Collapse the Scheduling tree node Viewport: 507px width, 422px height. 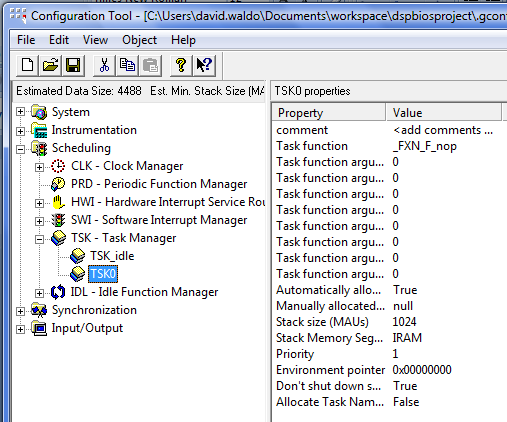click(x=20, y=149)
